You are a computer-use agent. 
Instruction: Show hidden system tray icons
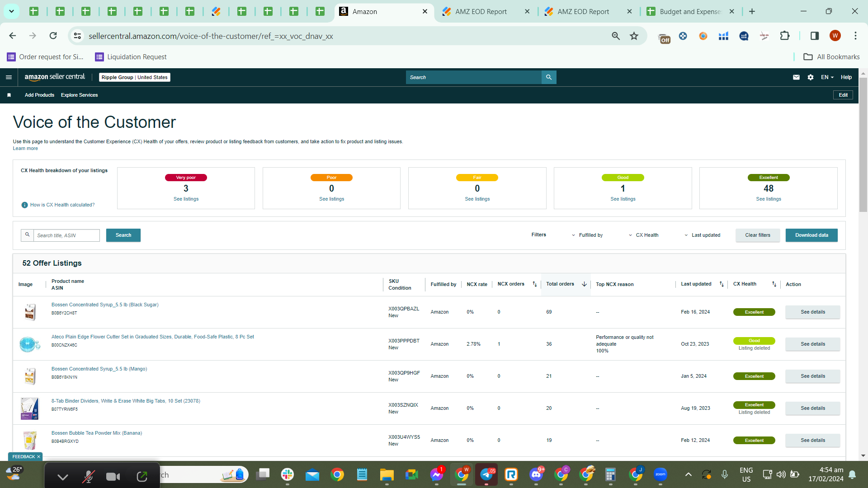pos(688,474)
